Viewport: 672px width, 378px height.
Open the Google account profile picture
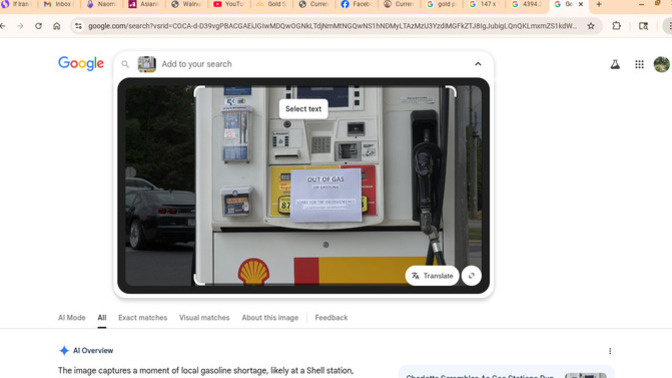661,64
